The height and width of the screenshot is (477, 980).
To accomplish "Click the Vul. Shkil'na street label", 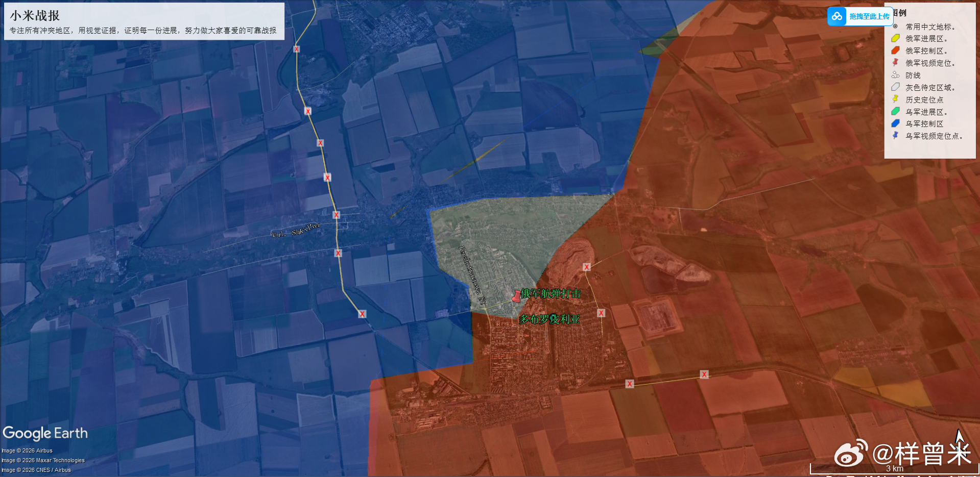I will (296, 231).
